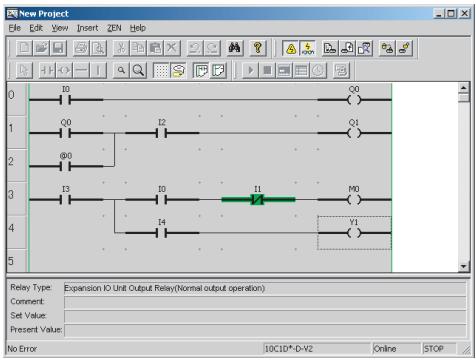Select the I3 contact on rung 3
Image resolution: width=476 pixels, height=360 pixels.
[x=66, y=199]
